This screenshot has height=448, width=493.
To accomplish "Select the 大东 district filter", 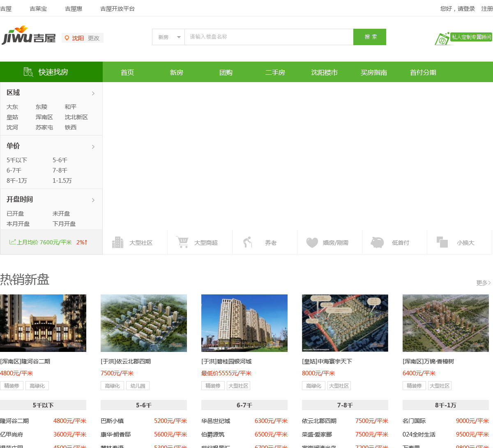I will coord(12,107).
